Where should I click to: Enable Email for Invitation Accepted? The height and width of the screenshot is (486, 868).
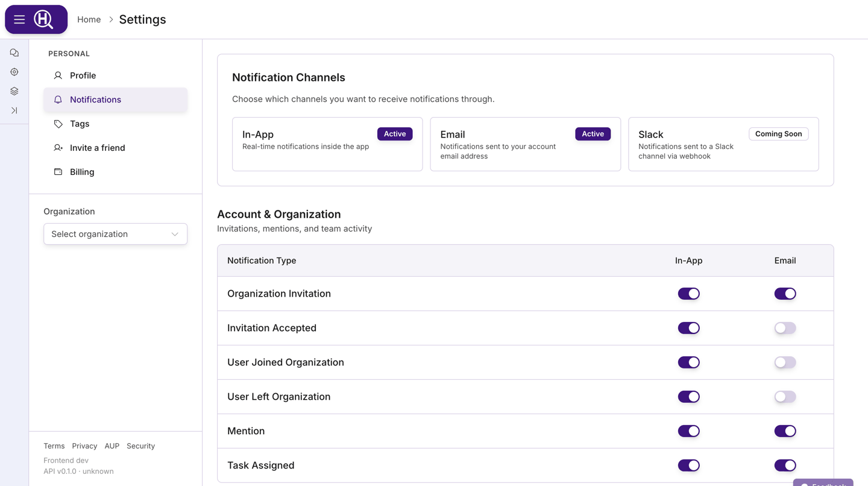click(x=785, y=328)
